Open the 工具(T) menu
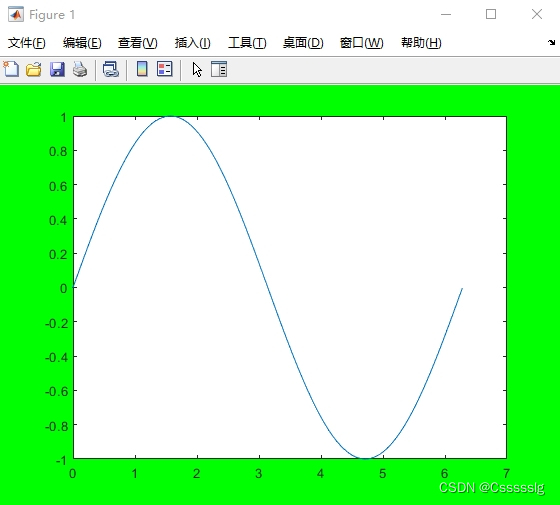The height and width of the screenshot is (505, 560). [247, 43]
